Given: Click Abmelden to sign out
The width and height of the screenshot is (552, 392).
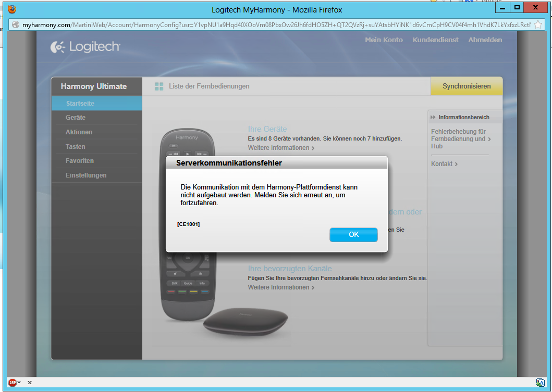Looking at the screenshot, I should coord(485,40).
